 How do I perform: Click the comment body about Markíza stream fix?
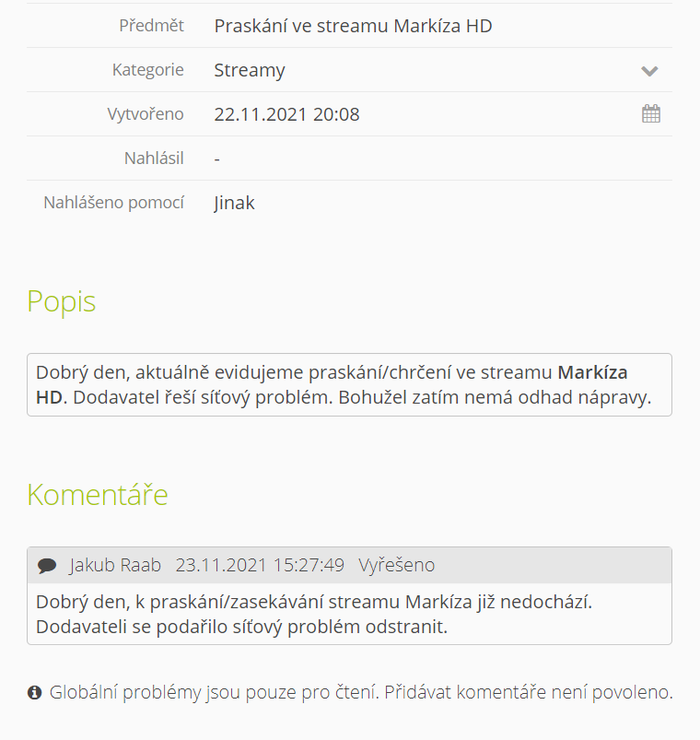click(349, 614)
